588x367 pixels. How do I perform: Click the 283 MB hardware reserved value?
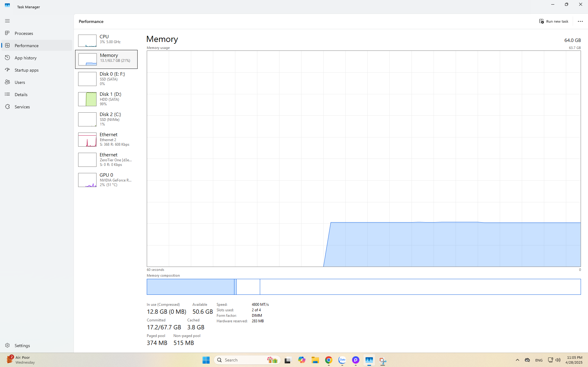coord(258,321)
